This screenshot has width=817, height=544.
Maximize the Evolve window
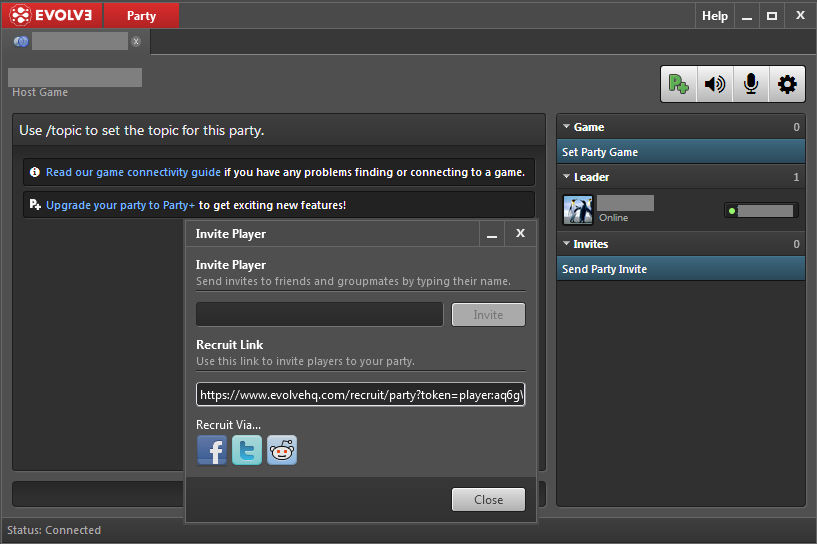(772, 16)
